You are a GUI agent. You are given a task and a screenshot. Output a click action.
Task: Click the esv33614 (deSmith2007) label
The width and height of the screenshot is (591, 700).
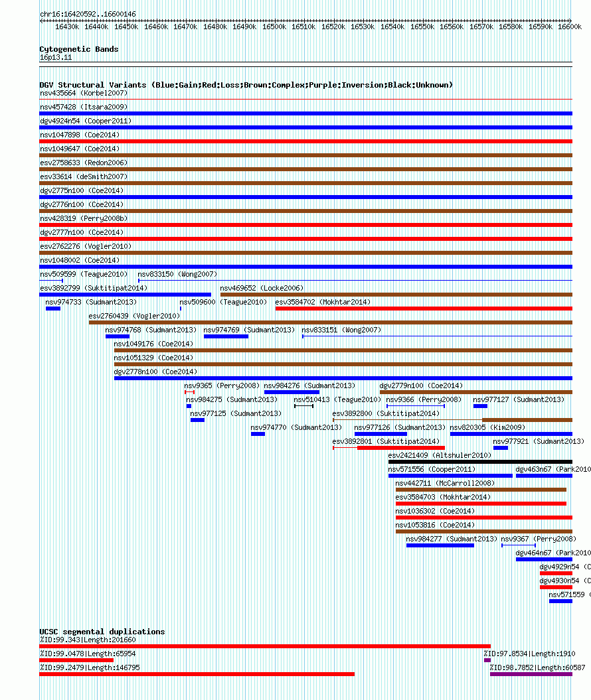(84, 176)
